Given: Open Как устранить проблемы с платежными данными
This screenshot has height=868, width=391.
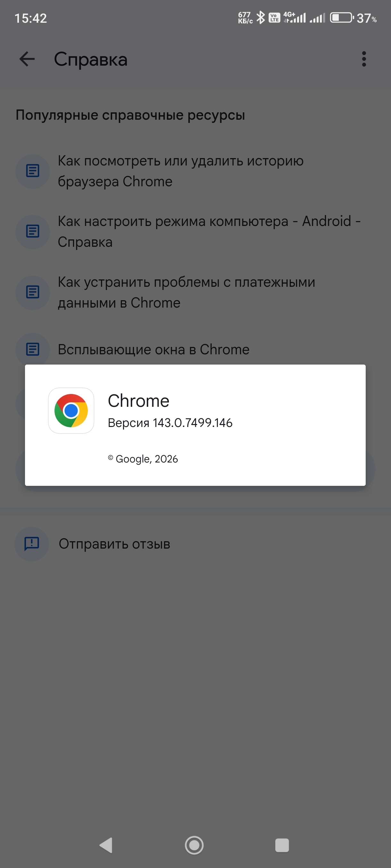Looking at the screenshot, I should coord(186,293).
